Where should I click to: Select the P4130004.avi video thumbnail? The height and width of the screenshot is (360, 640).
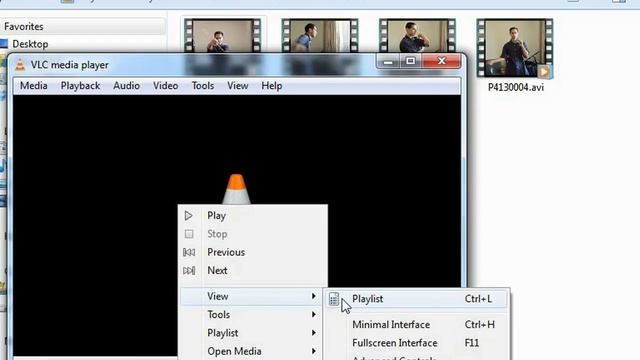coord(515,48)
